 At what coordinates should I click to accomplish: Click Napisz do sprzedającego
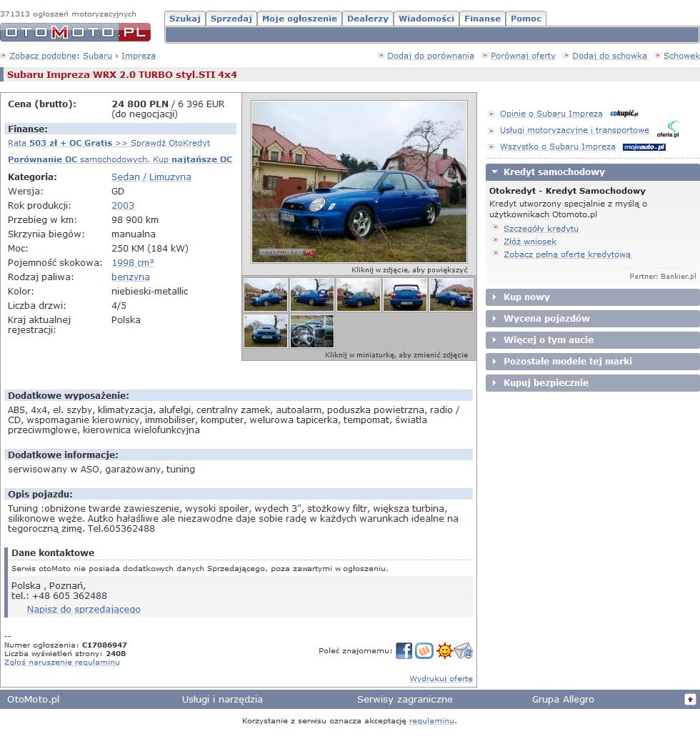pyautogui.click(x=84, y=610)
